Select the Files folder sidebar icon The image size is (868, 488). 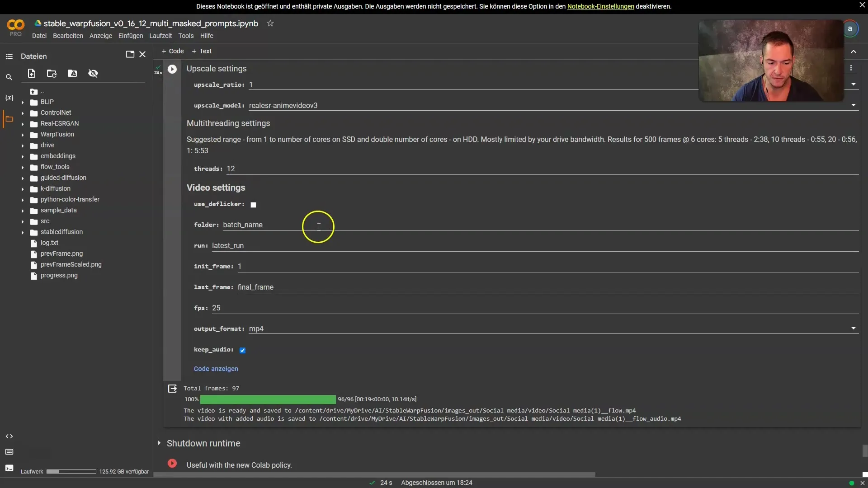9,119
